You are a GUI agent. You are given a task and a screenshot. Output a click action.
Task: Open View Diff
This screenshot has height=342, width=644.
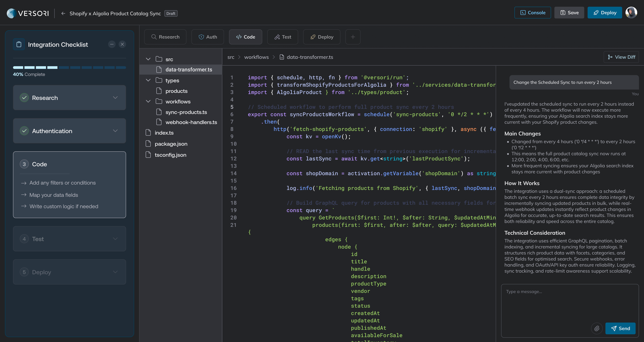[621, 57]
